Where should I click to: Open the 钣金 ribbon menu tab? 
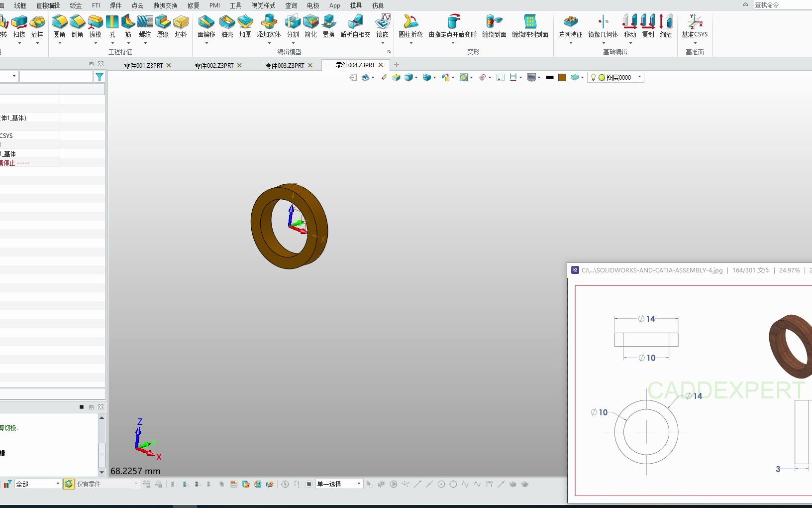click(x=76, y=5)
